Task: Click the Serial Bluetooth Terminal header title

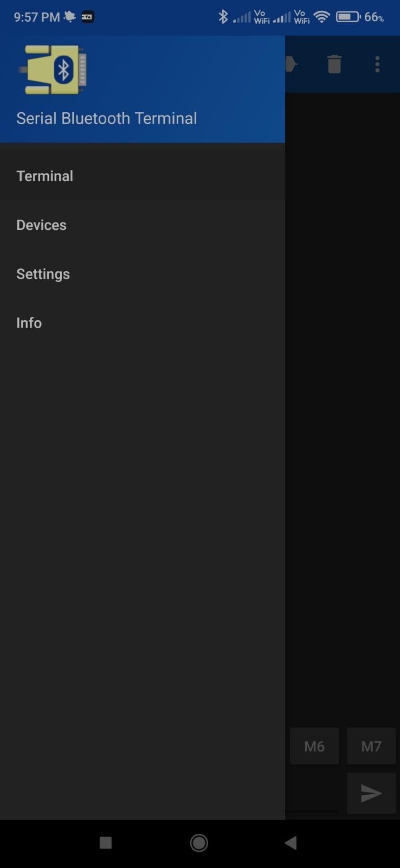Action: click(x=107, y=118)
